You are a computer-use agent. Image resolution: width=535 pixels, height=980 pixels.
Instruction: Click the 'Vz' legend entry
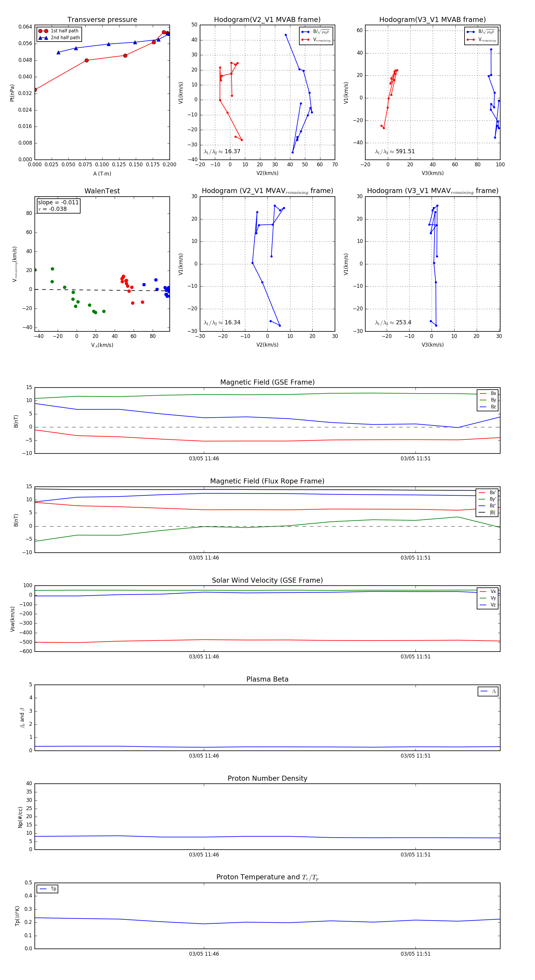click(488, 605)
